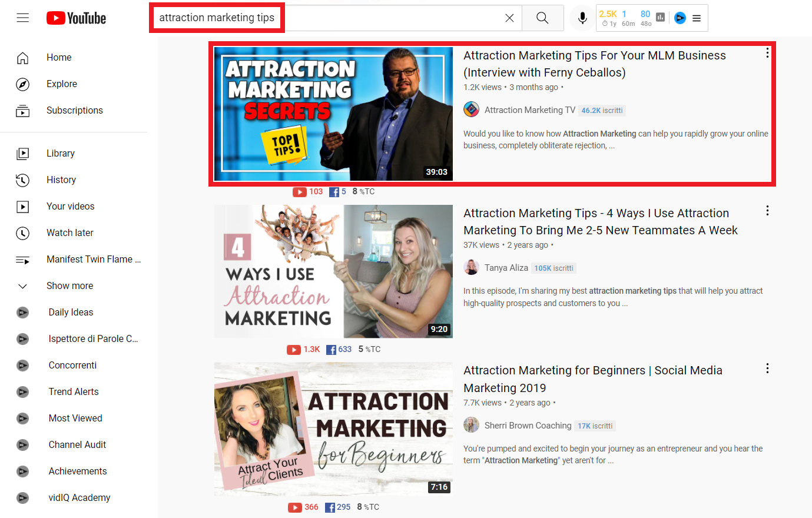Viewport: 812px width, 518px height.
Task: Click the magnifier search button
Action: pos(542,18)
